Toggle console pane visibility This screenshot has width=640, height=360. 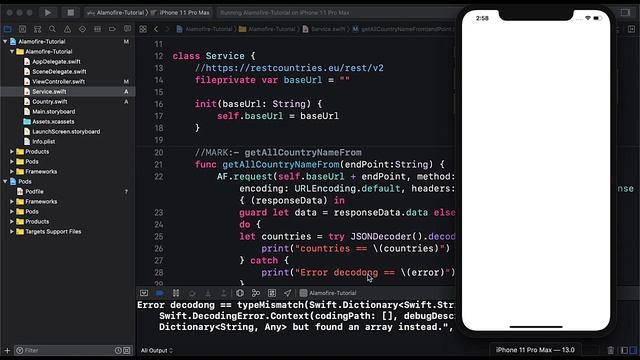(633, 350)
